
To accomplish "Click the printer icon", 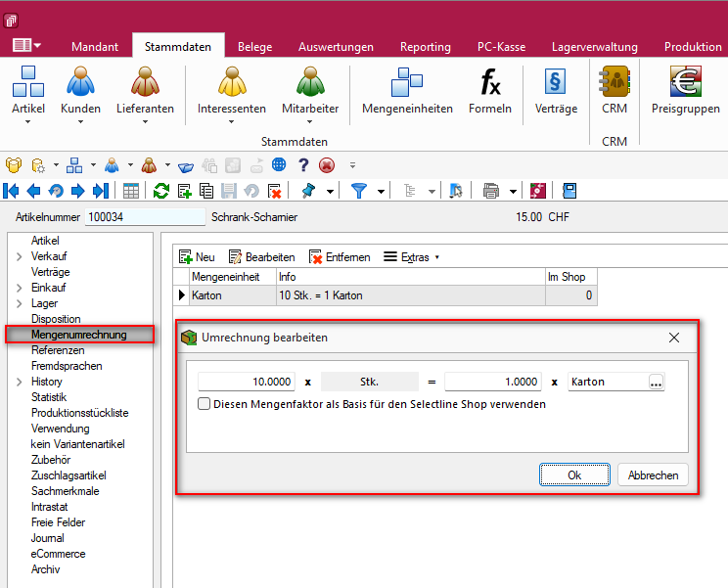I will (491, 191).
